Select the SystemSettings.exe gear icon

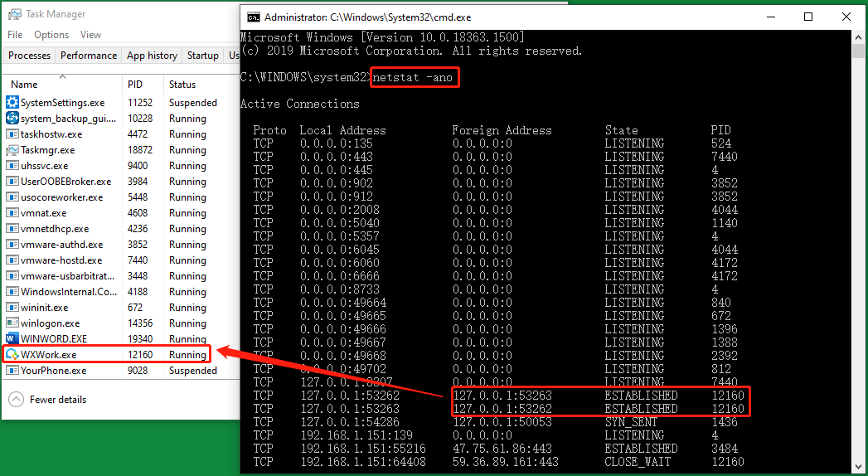12,103
